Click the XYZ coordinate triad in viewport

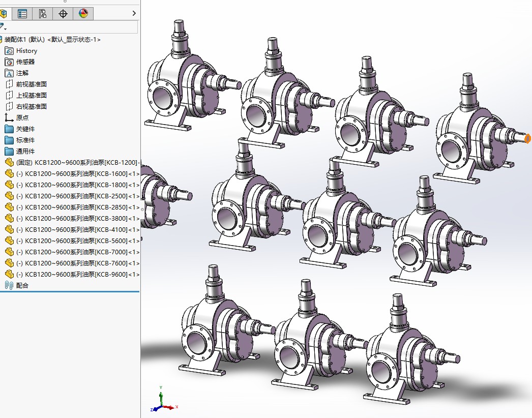pos(164,399)
